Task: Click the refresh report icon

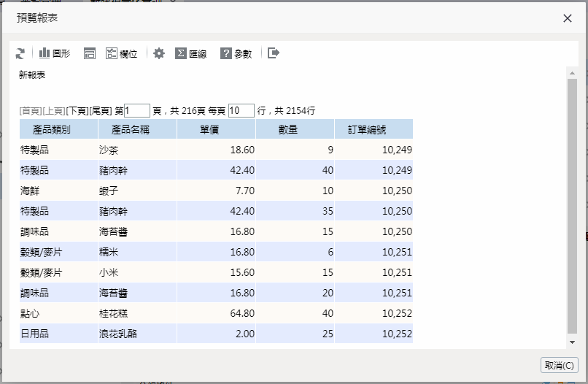Action: pos(20,53)
